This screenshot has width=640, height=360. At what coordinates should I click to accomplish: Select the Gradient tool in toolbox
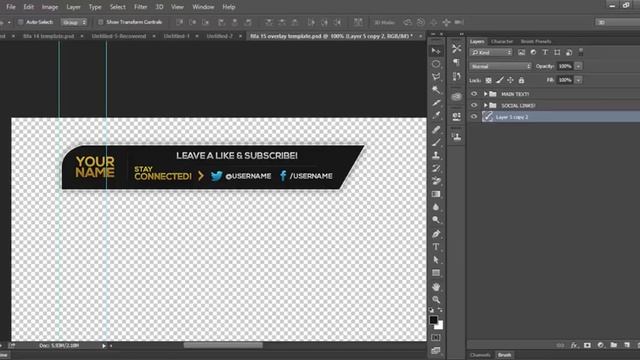click(x=436, y=194)
